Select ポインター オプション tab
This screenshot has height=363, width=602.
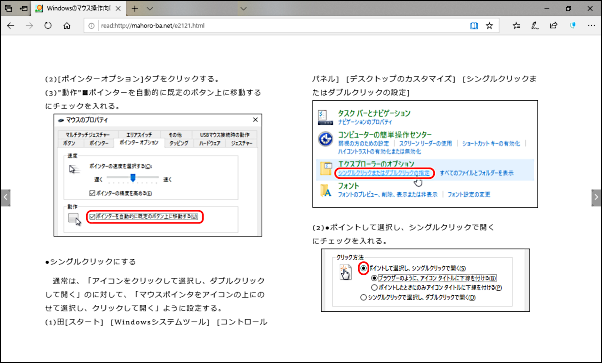pyautogui.click(x=139, y=142)
